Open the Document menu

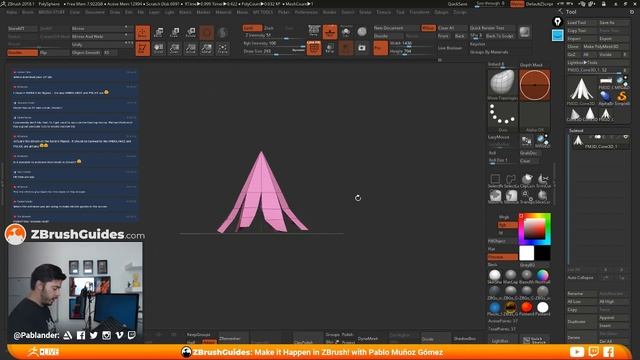(95, 12)
